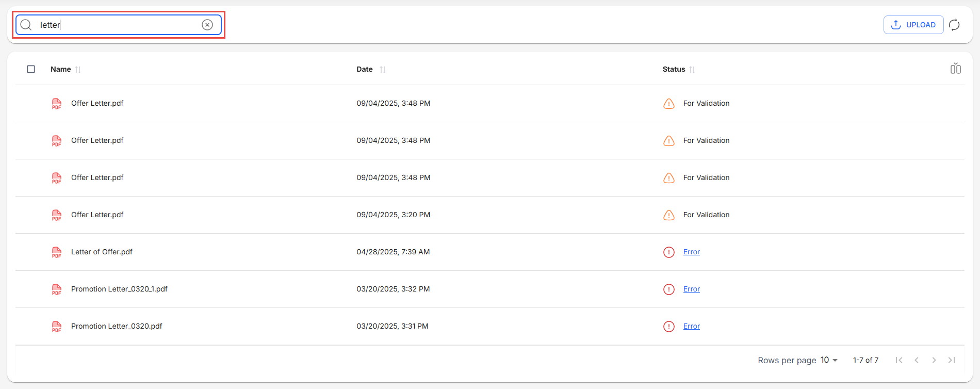Jump to the last page of results
The image size is (980, 389).
click(x=952, y=360)
